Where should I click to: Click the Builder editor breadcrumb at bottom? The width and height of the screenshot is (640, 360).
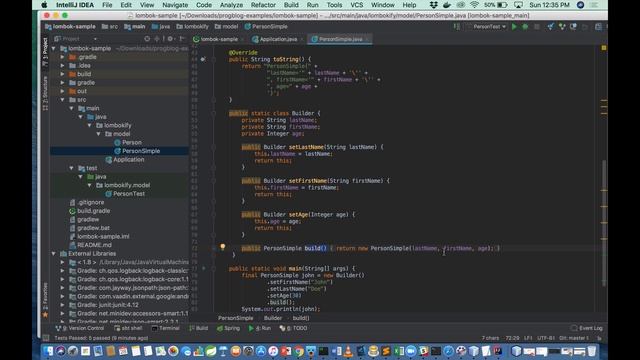[x=273, y=318]
